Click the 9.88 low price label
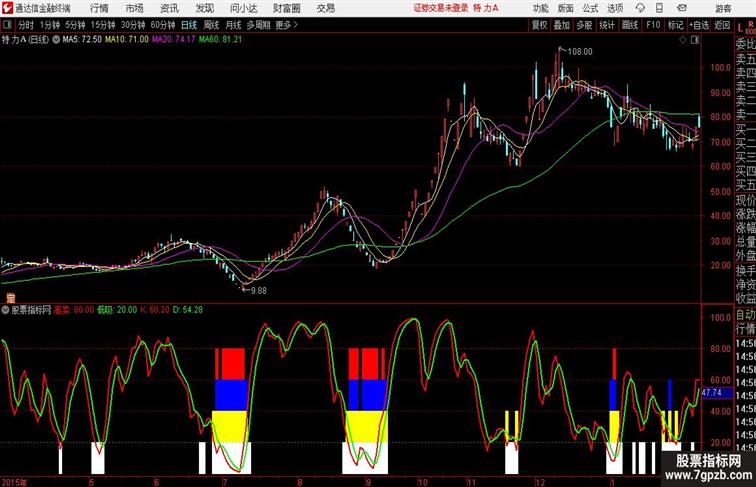Image resolution: width=756 pixels, height=487 pixels. click(258, 291)
